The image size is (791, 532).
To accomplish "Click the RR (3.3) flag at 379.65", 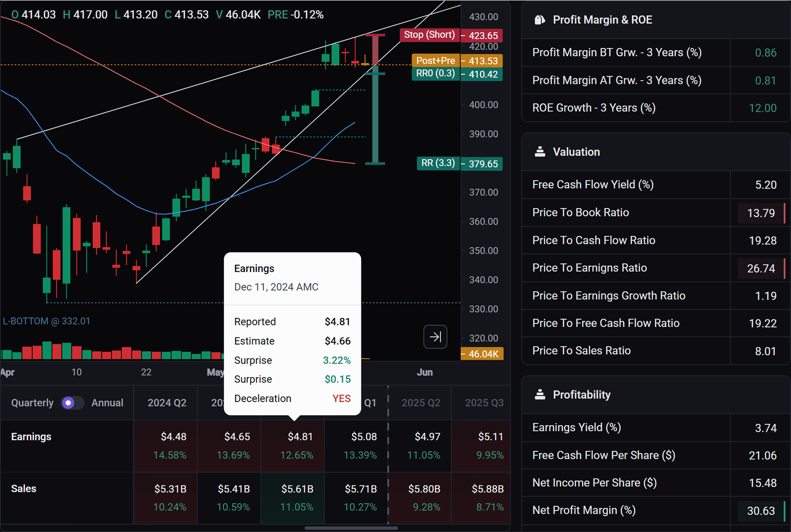I will tap(438, 163).
